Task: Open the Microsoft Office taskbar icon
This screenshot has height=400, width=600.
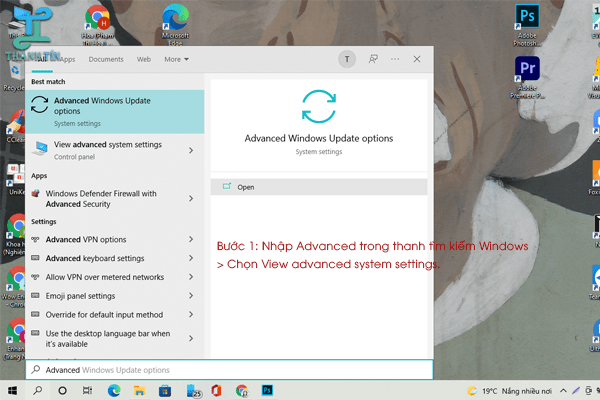Action: pyautogui.click(x=215, y=389)
